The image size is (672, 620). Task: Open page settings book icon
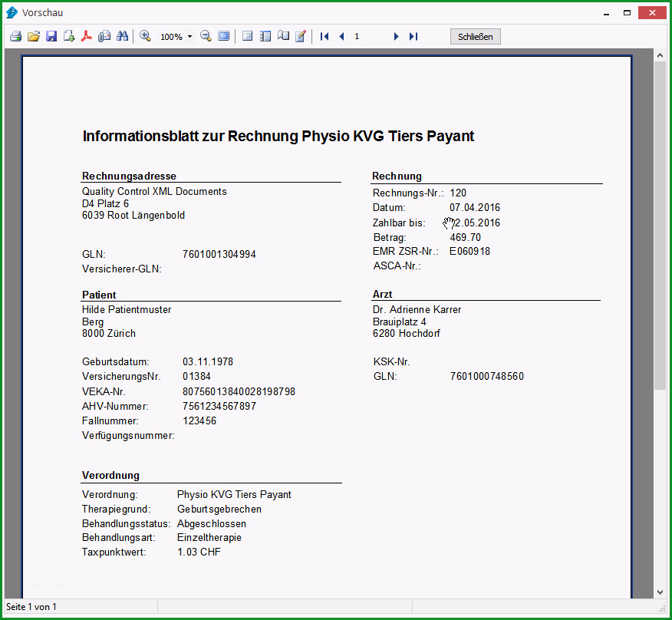(283, 36)
